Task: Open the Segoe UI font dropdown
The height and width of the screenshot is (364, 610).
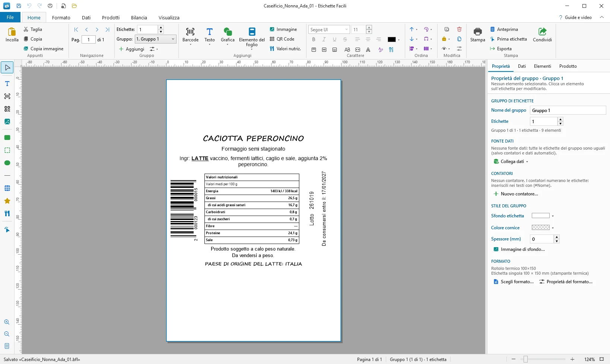Action: coord(329,29)
